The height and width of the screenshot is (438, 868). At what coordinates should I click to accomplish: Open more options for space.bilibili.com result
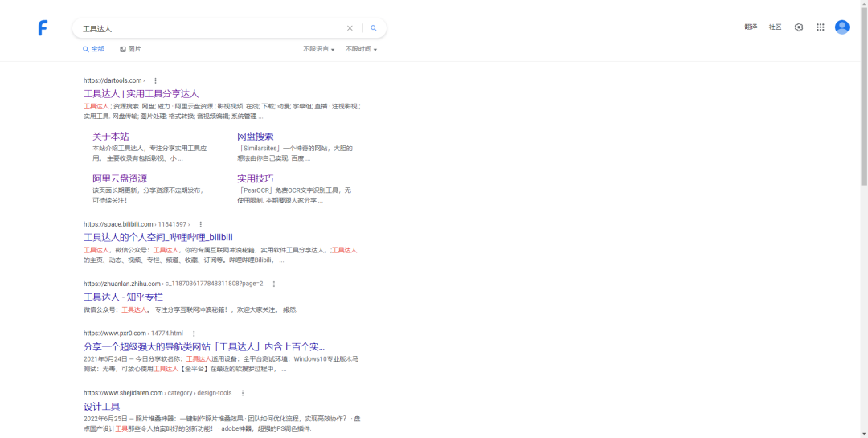pyautogui.click(x=200, y=225)
